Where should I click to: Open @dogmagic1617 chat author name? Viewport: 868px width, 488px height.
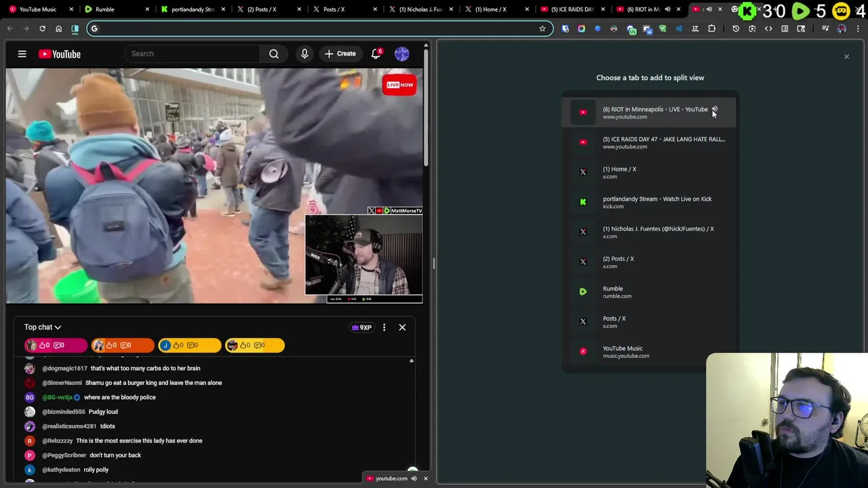[x=64, y=368]
